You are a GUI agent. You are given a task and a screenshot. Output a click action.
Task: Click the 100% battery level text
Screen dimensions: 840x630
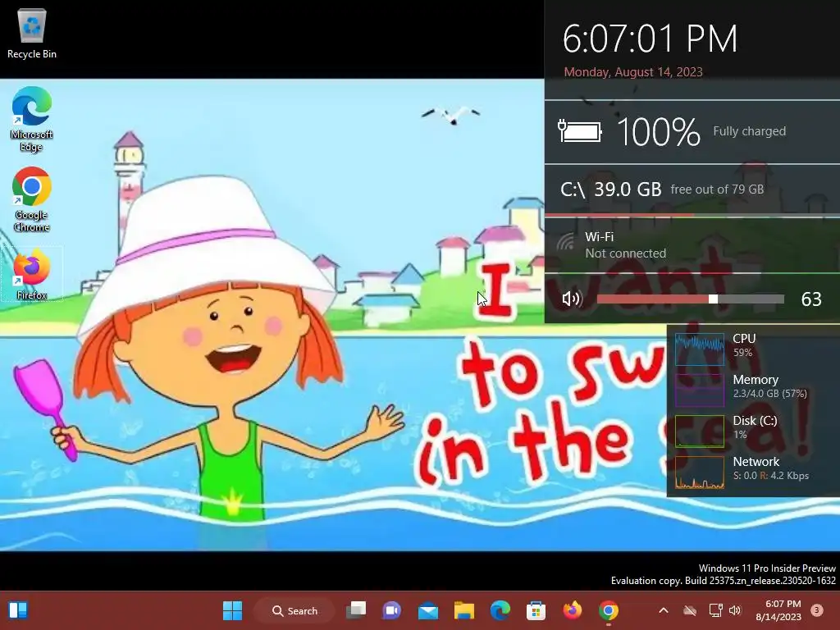(x=659, y=131)
